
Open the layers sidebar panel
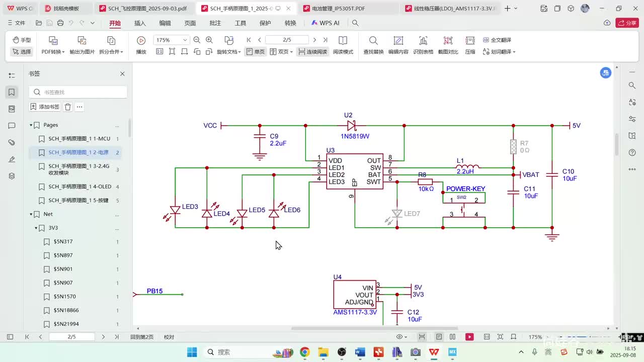click(12, 176)
